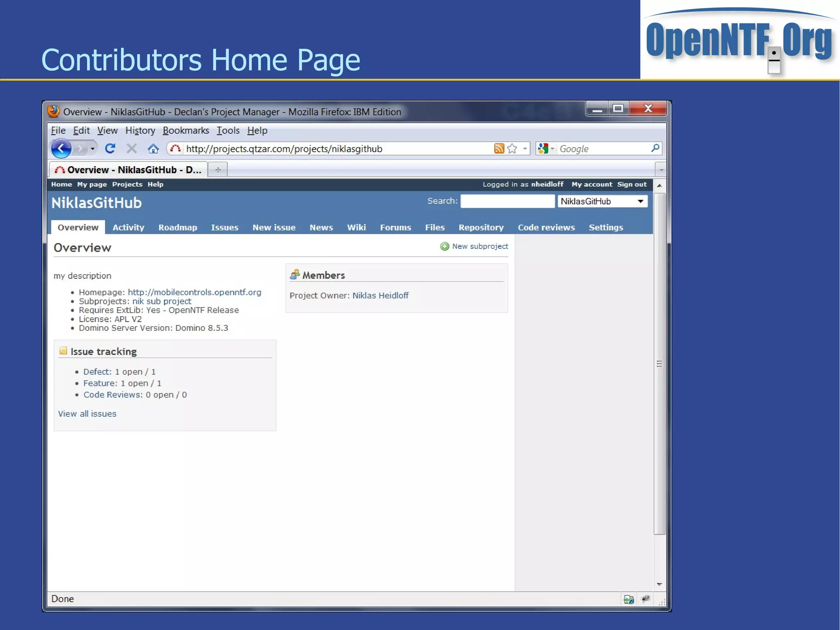The width and height of the screenshot is (840, 630).
Task: Click the status bar add-on icon
Action: [x=646, y=599]
